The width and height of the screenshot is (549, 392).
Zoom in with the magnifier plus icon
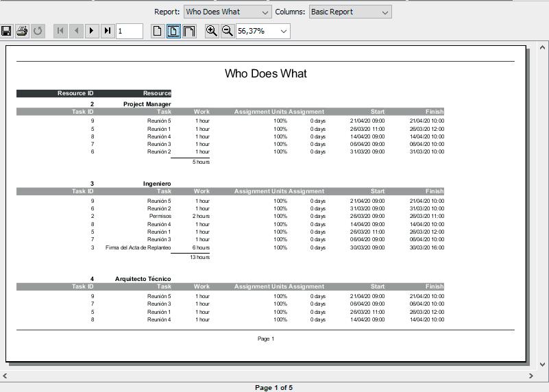tap(212, 31)
